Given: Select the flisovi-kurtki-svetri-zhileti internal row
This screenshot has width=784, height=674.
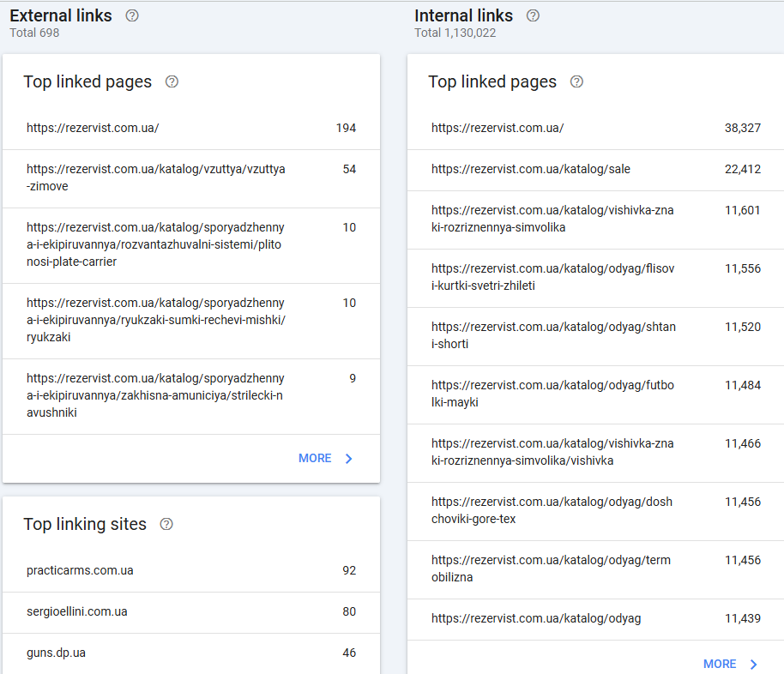Looking at the screenshot, I should click(x=595, y=278).
